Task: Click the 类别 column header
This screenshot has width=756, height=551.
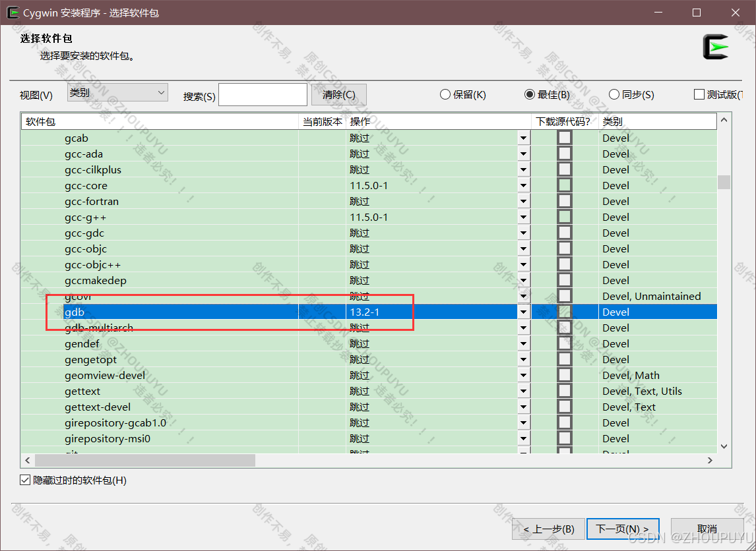Action: [658, 122]
